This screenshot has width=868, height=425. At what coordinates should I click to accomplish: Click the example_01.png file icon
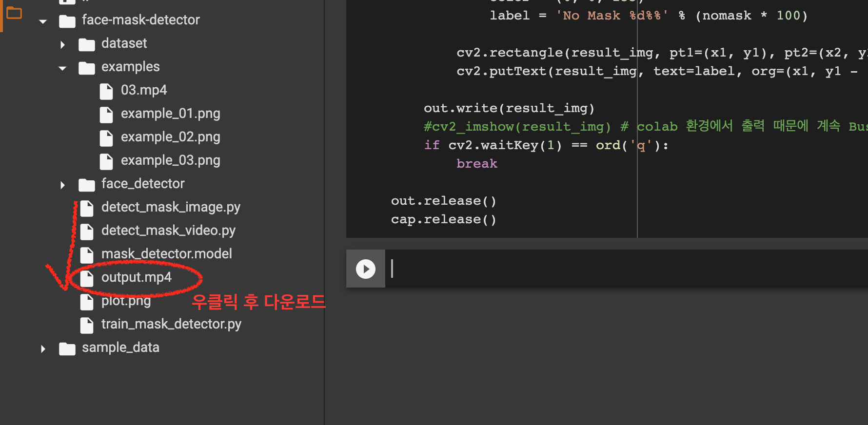pos(106,115)
